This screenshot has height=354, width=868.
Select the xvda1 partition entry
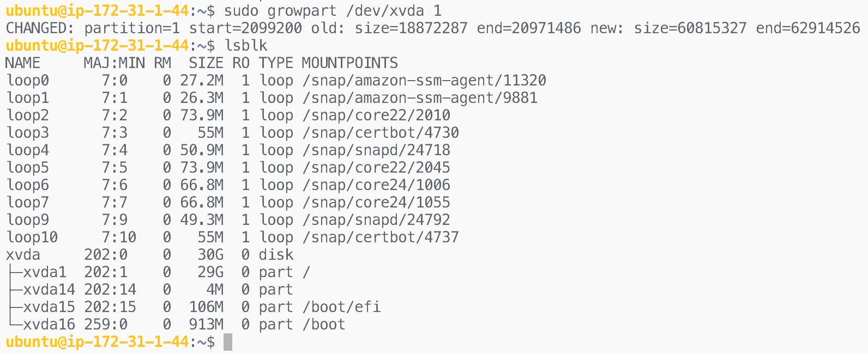(45, 272)
